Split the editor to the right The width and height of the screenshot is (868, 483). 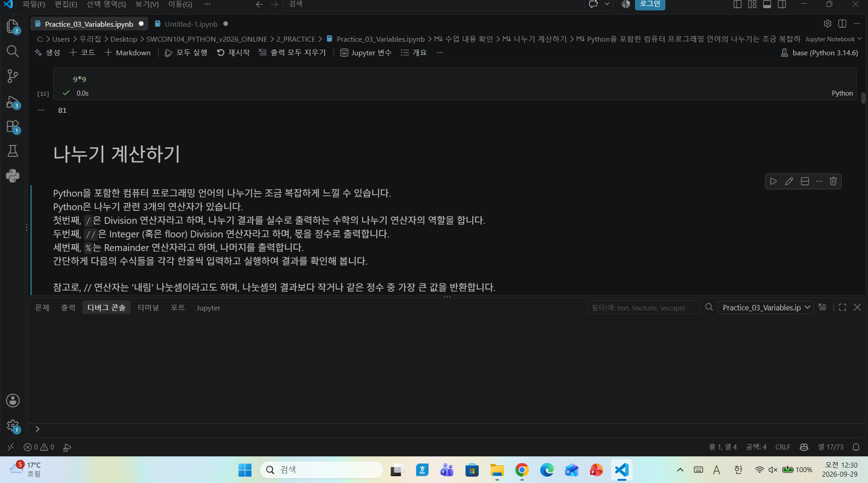[842, 24]
